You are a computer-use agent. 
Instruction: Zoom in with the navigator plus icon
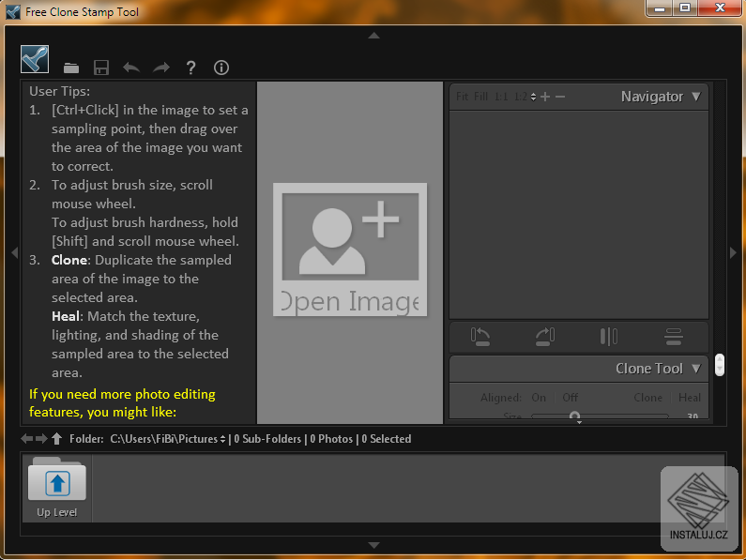point(545,97)
